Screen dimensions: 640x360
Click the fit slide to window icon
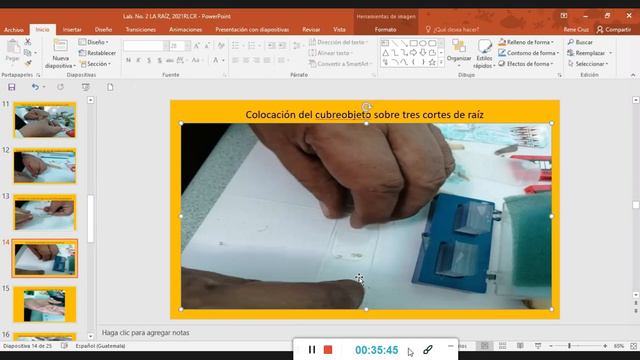633,346
